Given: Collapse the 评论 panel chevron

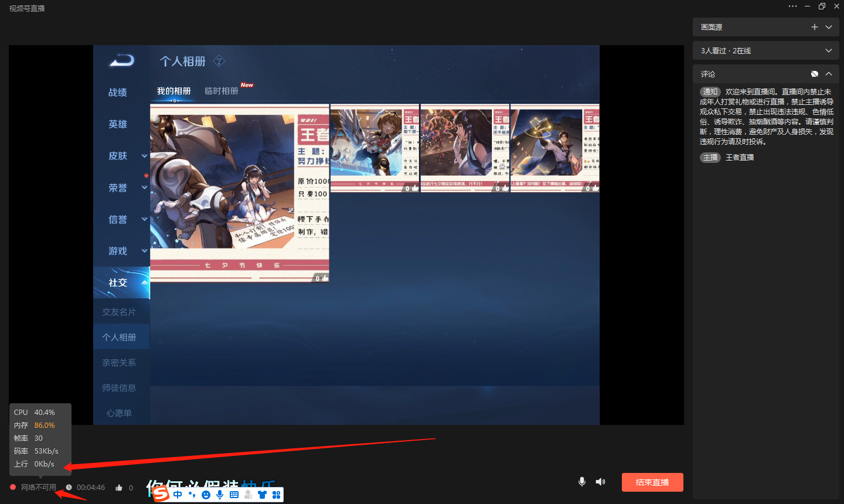Looking at the screenshot, I should 829,74.
